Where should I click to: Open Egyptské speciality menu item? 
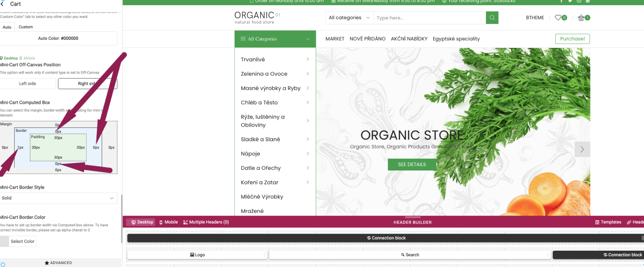tap(456, 39)
